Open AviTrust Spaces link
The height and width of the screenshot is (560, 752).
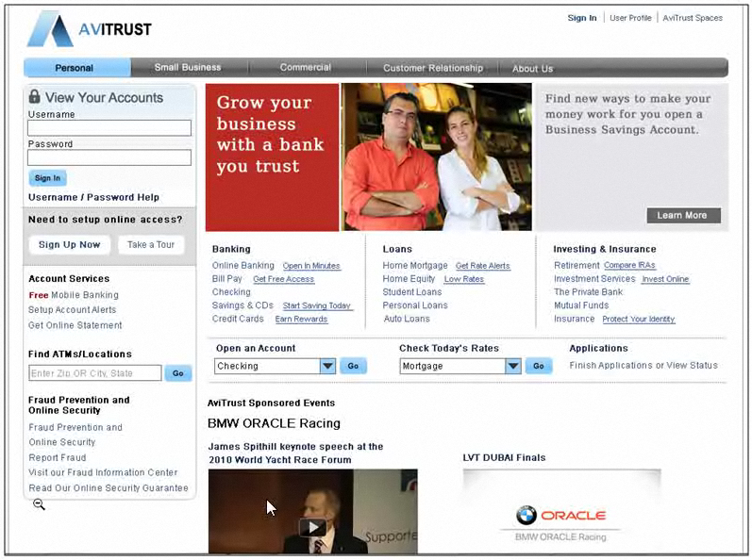(x=692, y=18)
